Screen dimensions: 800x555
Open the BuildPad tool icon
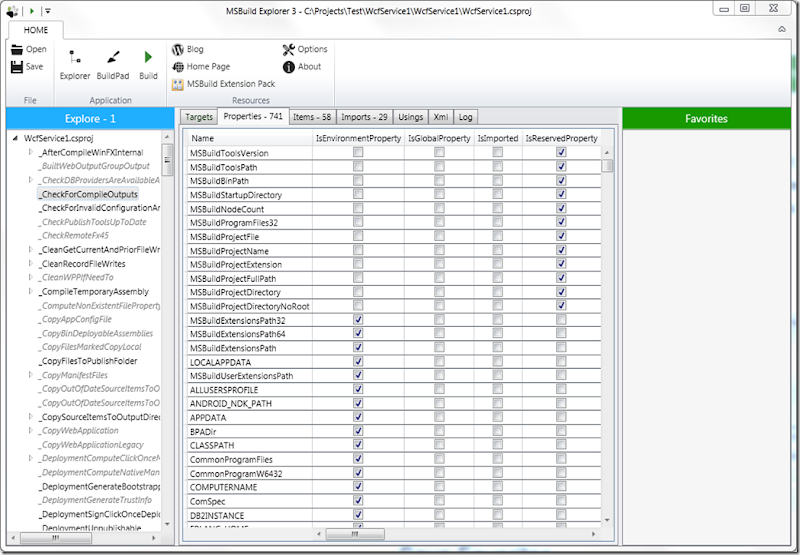(113, 57)
